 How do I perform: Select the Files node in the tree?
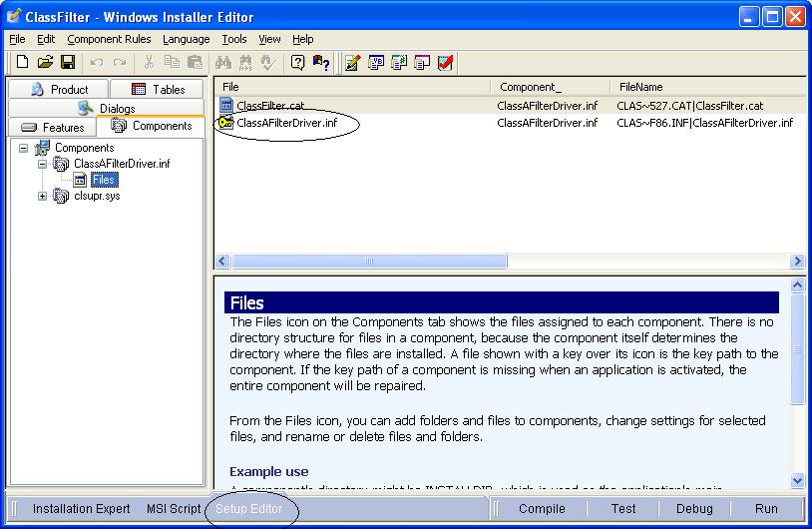tap(104, 180)
